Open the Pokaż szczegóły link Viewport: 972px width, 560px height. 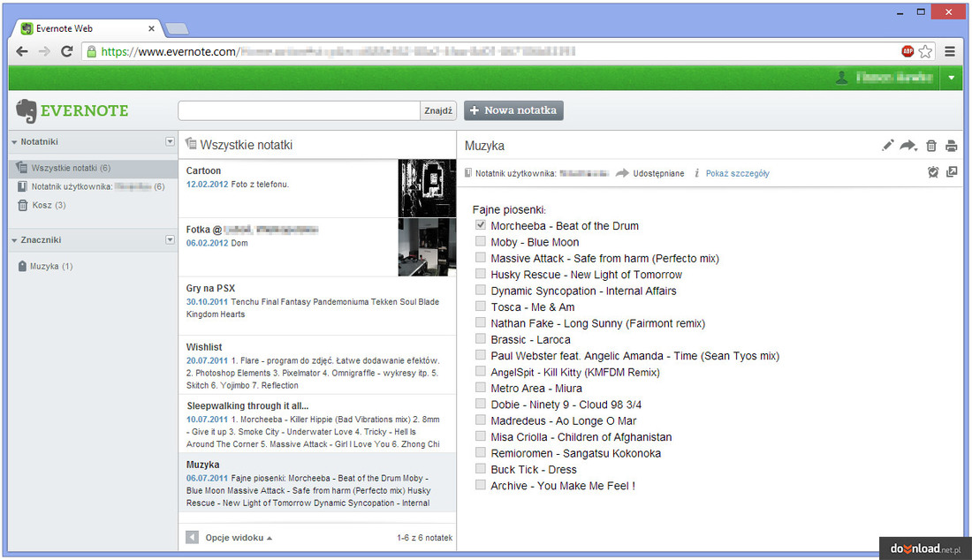click(738, 173)
